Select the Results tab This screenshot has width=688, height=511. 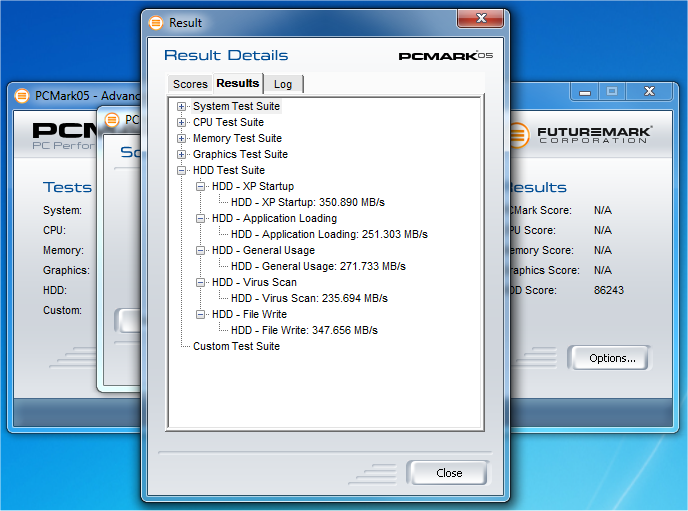click(238, 83)
